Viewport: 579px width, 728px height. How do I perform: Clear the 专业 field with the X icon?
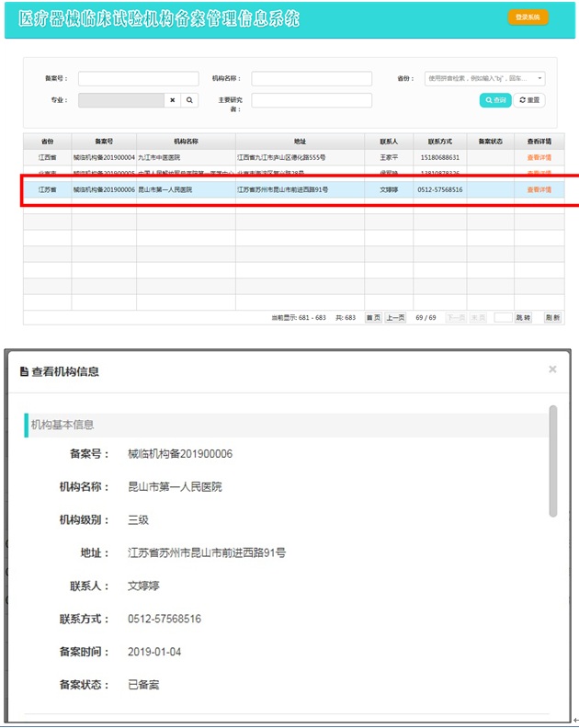point(172,100)
